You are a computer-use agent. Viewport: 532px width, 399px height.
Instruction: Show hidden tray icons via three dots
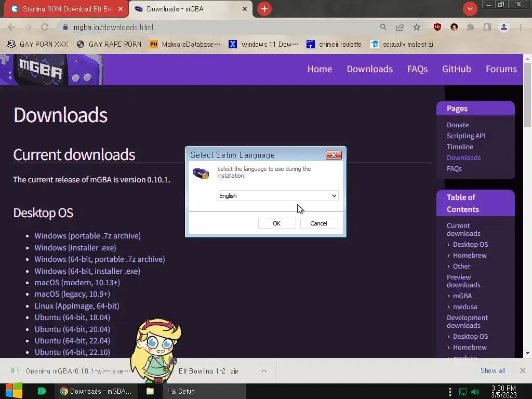(450, 392)
